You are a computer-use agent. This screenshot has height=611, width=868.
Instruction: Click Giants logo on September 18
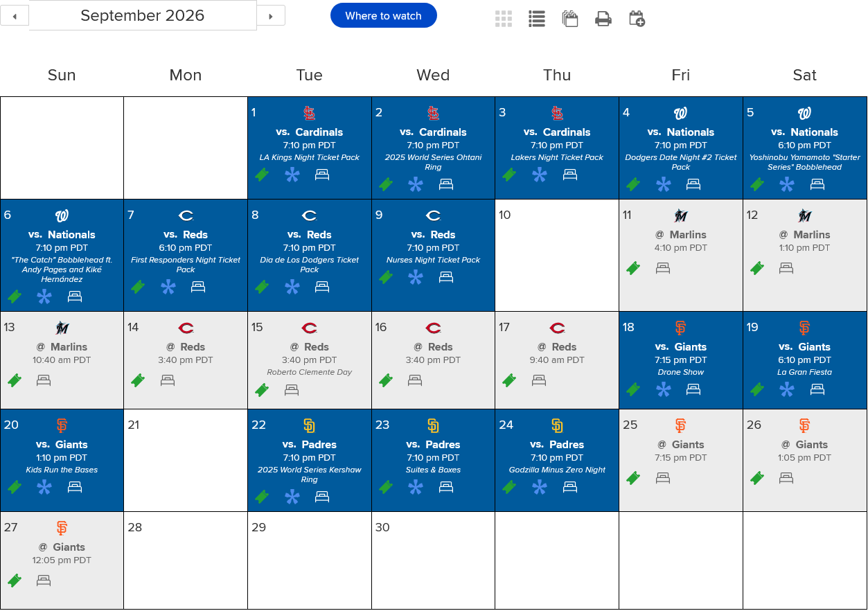coord(681,328)
